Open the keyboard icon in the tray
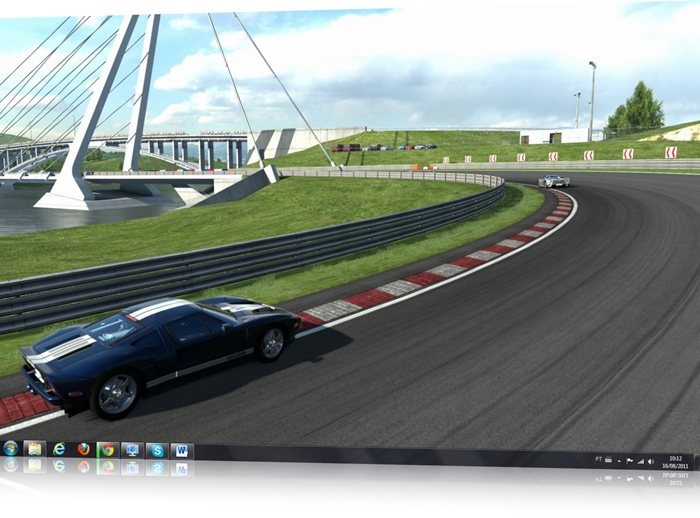700x518 pixels. [x=608, y=460]
